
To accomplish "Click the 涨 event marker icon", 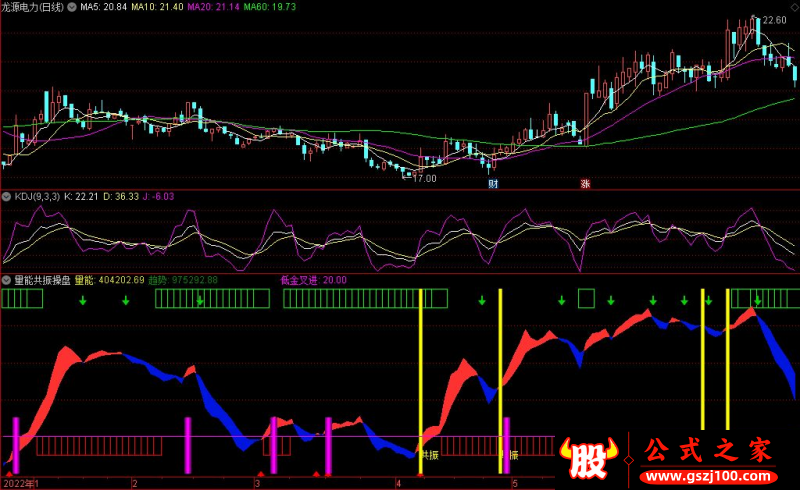I will pos(585,184).
